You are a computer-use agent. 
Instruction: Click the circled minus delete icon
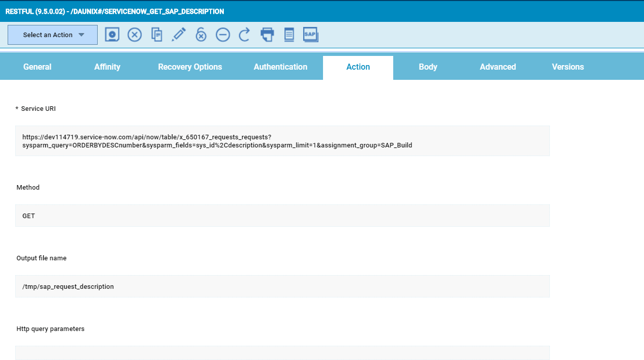tap(223, 35)
